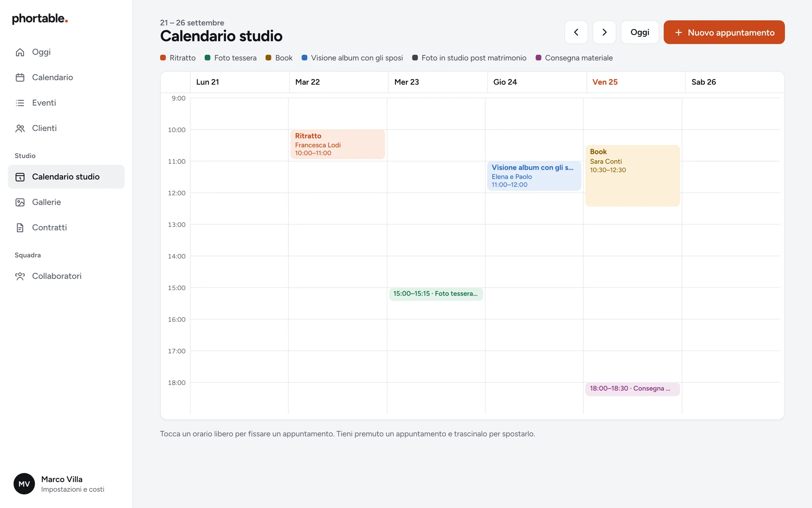Open the 15:00–15:15 Foto tessera appointment
The width and height of the screenshot is (812, 508).
point(436,294)
